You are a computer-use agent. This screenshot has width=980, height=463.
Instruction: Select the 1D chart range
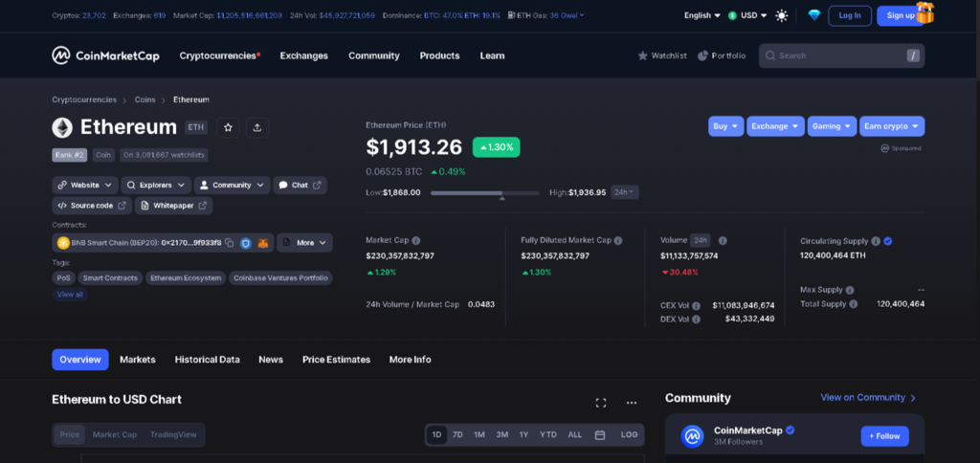tap(436, 435)
